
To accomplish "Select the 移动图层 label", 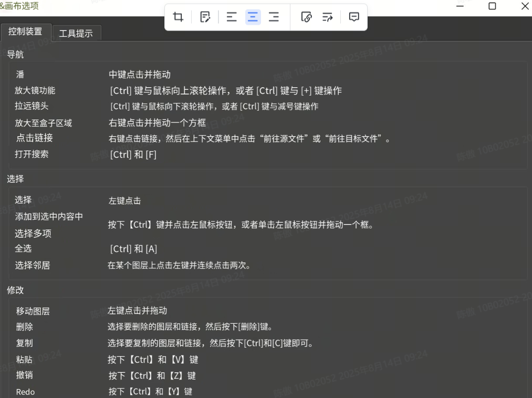I will click(x=33, y=311).
